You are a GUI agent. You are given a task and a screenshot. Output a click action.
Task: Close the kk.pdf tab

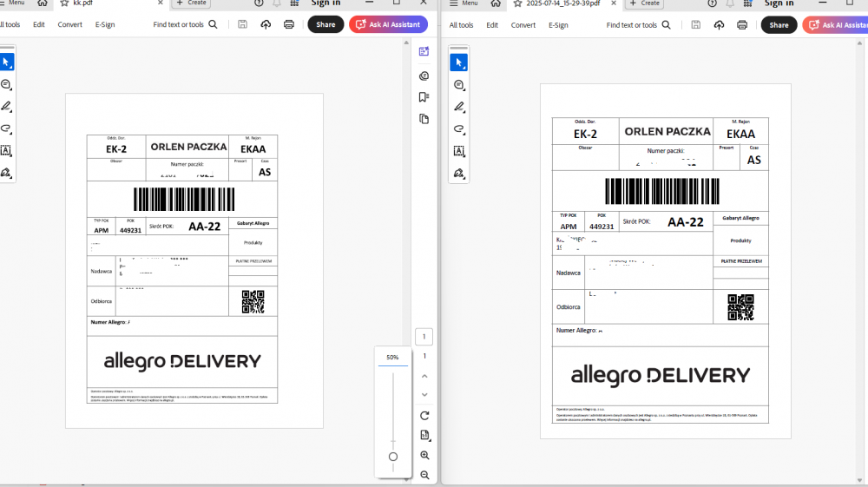click(160, 3)
